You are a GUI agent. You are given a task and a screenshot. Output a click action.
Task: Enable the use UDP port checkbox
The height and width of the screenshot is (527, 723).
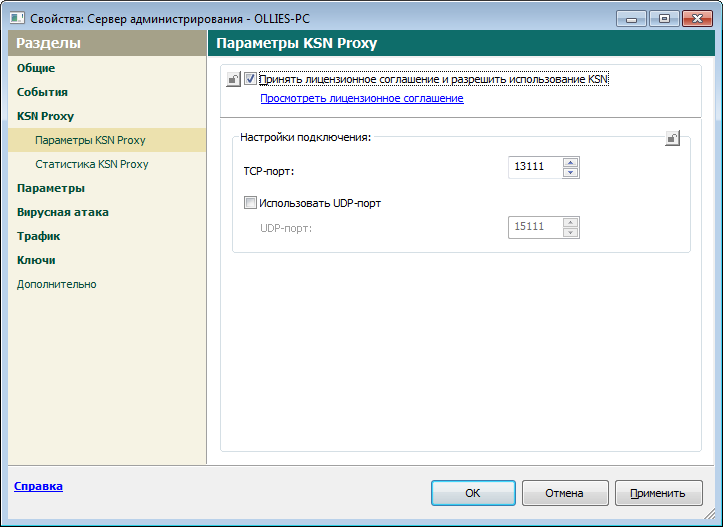pos(250,203)
